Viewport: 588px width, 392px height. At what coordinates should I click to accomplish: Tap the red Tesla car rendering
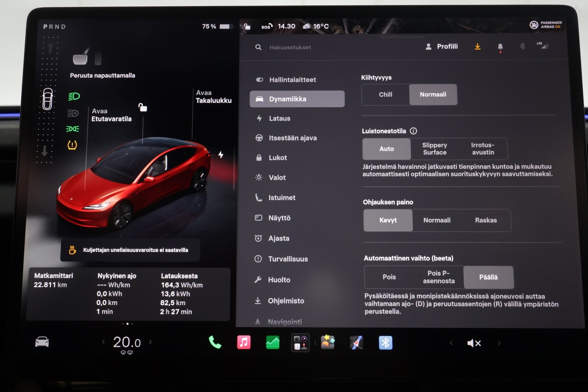134,183
